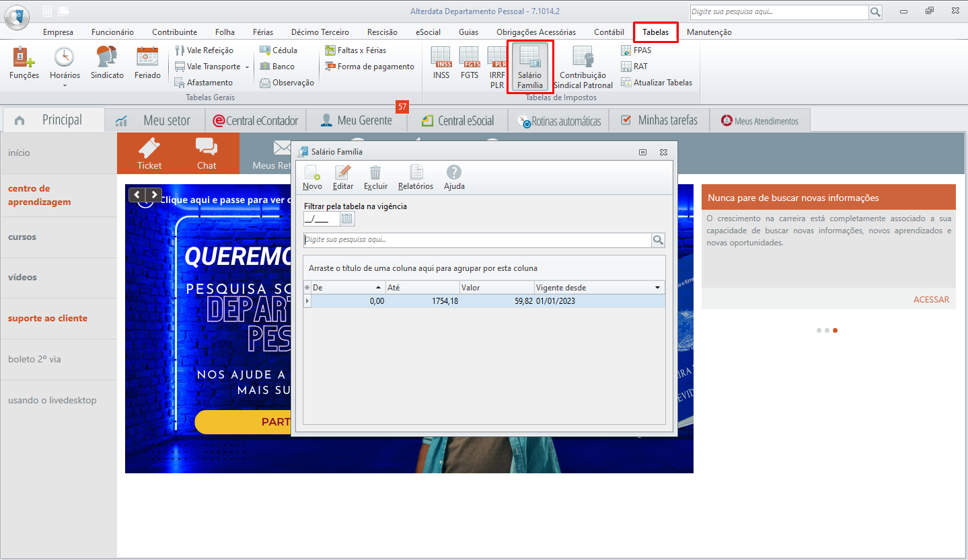Image resolution: width=968 pixels, height=560 pixels.
Task: Click the vigência date input field
Action: click(x=322, y=218)
